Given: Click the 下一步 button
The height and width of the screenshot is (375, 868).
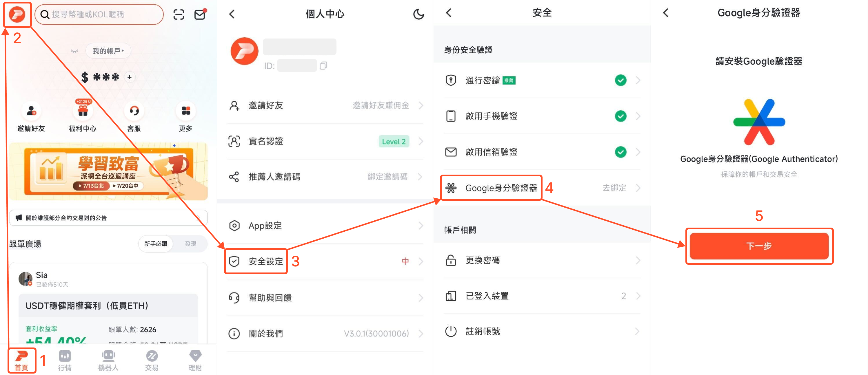Looking at the screenshot, I should pos(759,246).
